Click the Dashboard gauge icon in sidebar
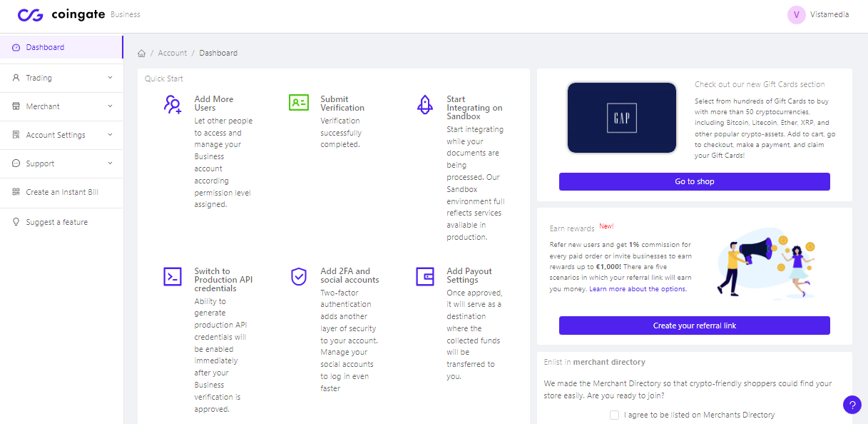The height and width of the screenshot is (424, 868). point(16,48)
